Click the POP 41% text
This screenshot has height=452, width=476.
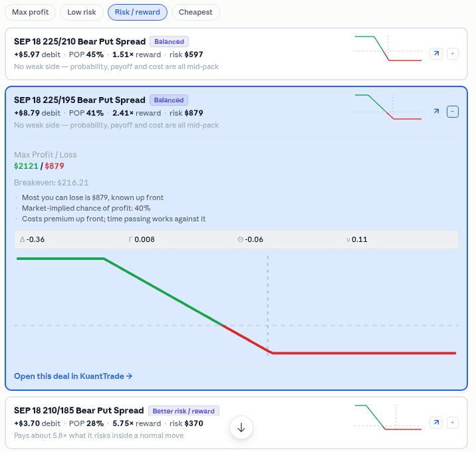pyautogui.click(x=86, y=113)
